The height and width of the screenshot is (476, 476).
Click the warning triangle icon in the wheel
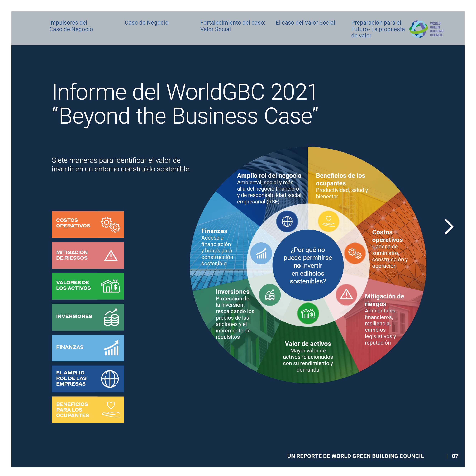(346, 295)
